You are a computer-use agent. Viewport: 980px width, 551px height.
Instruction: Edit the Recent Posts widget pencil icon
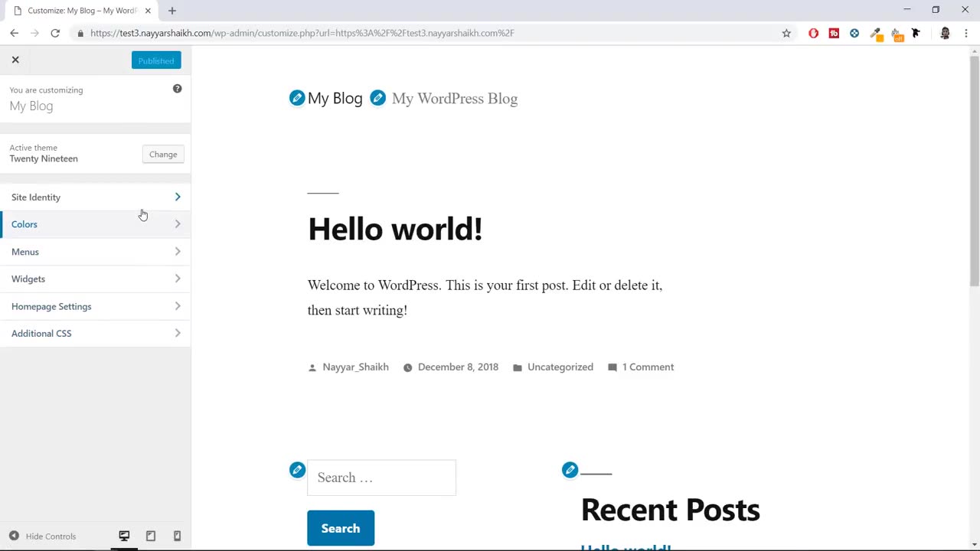click(x=570, y=470)
